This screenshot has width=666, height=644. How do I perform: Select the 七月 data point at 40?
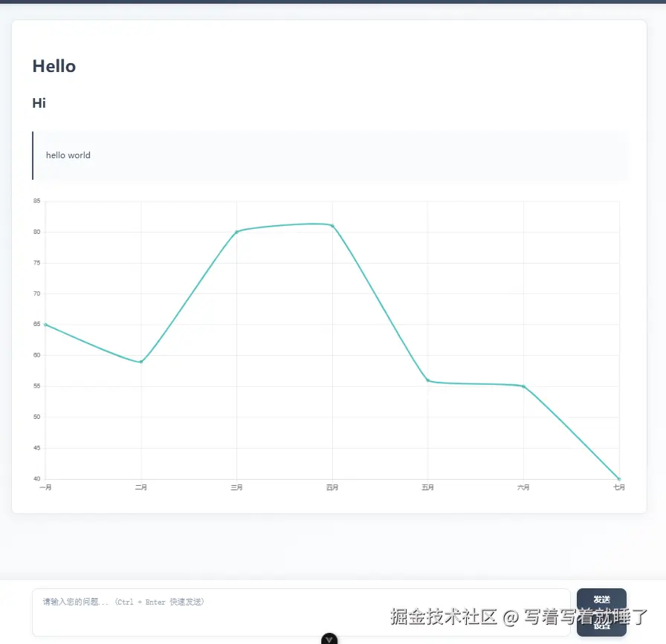point(619,479)
